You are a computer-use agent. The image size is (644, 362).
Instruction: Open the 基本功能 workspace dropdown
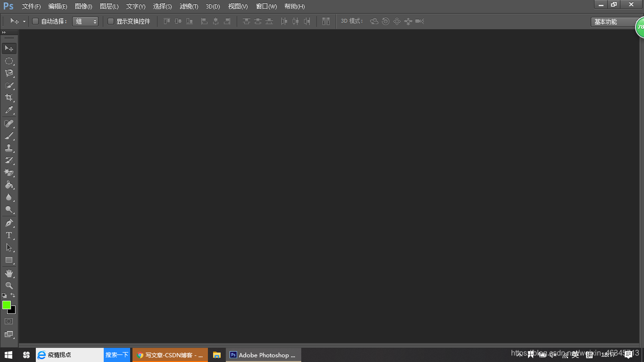point(614,22)
